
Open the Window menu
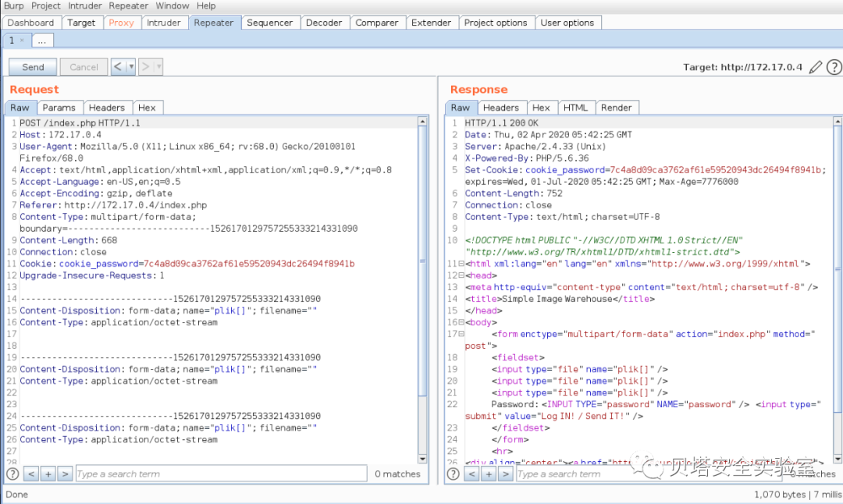[x=172, y=6]
